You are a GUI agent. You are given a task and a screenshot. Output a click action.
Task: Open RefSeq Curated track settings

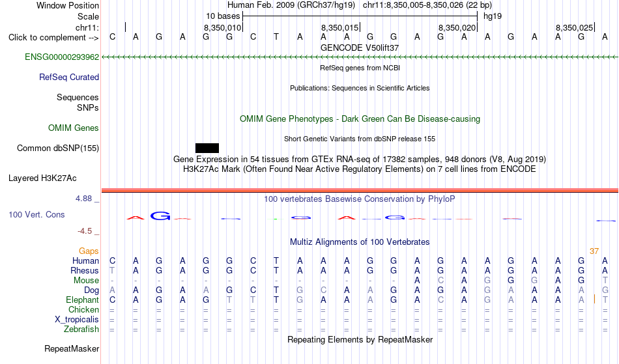point(68,77)
